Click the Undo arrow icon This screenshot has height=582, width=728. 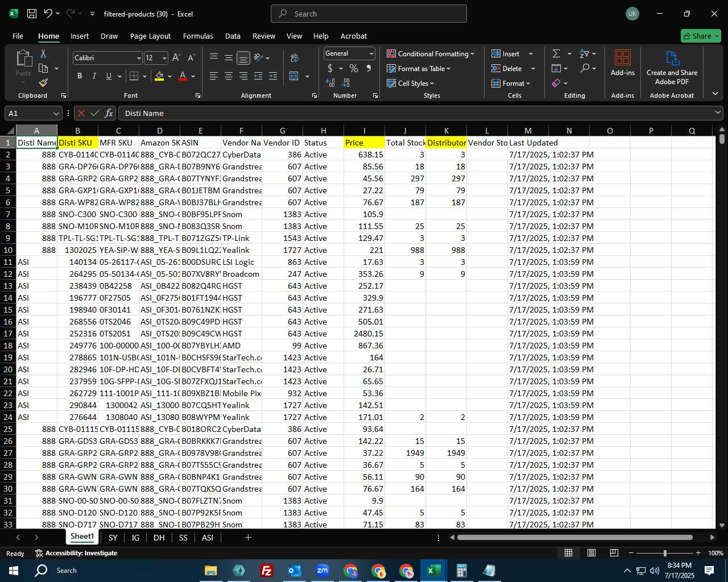(48, 14)
